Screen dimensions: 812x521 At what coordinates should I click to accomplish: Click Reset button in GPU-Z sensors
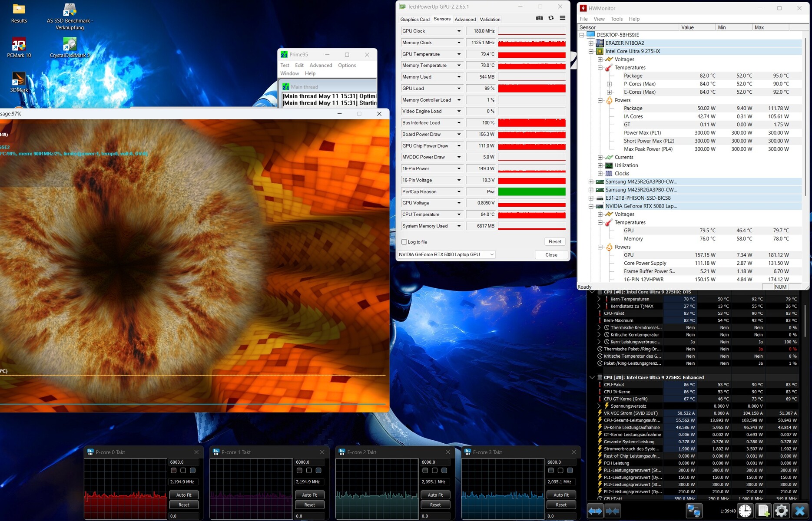555,241
